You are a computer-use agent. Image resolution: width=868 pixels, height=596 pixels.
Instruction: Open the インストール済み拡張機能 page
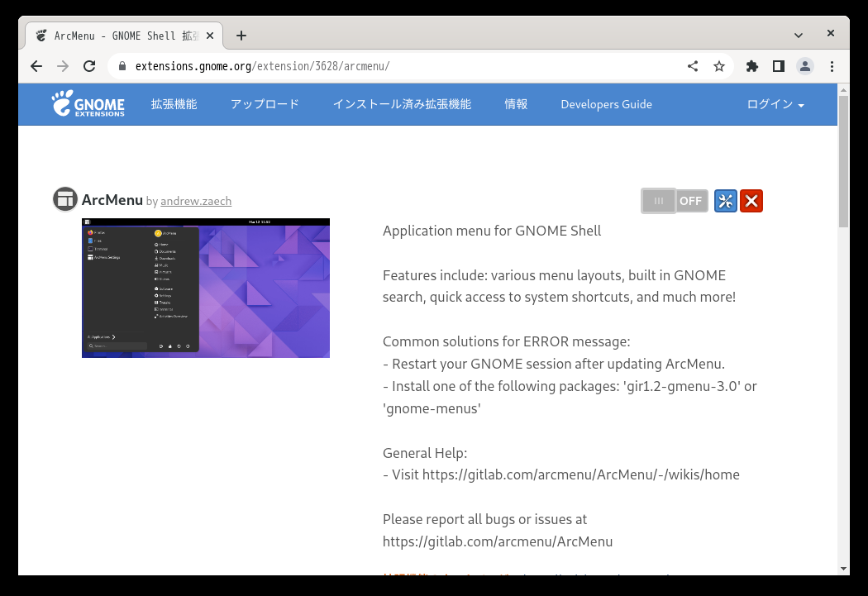[x=402, y=104]
